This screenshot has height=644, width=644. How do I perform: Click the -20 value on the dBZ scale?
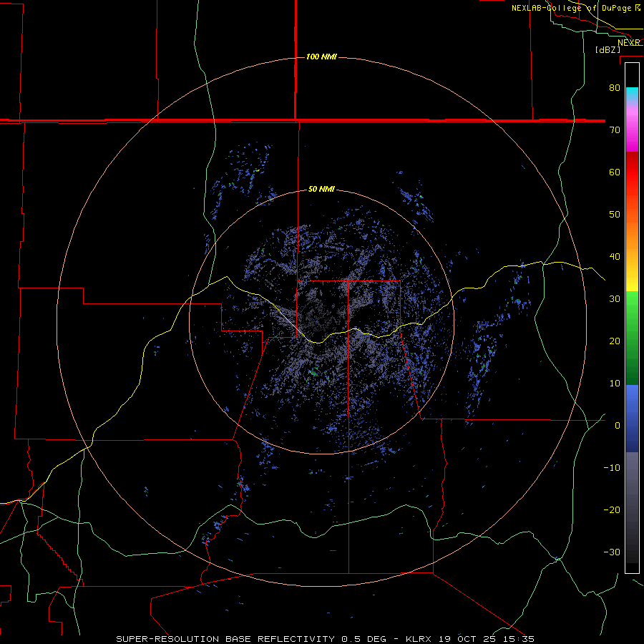[612, 509]
